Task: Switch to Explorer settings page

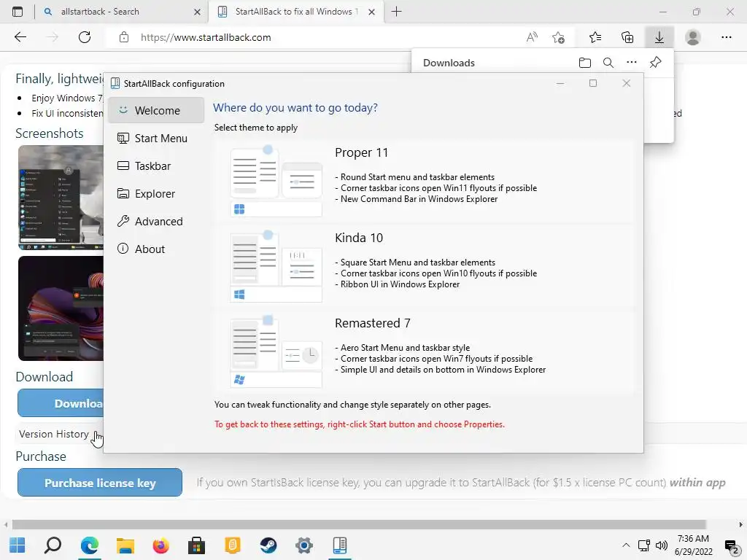Action: [156, 193]
